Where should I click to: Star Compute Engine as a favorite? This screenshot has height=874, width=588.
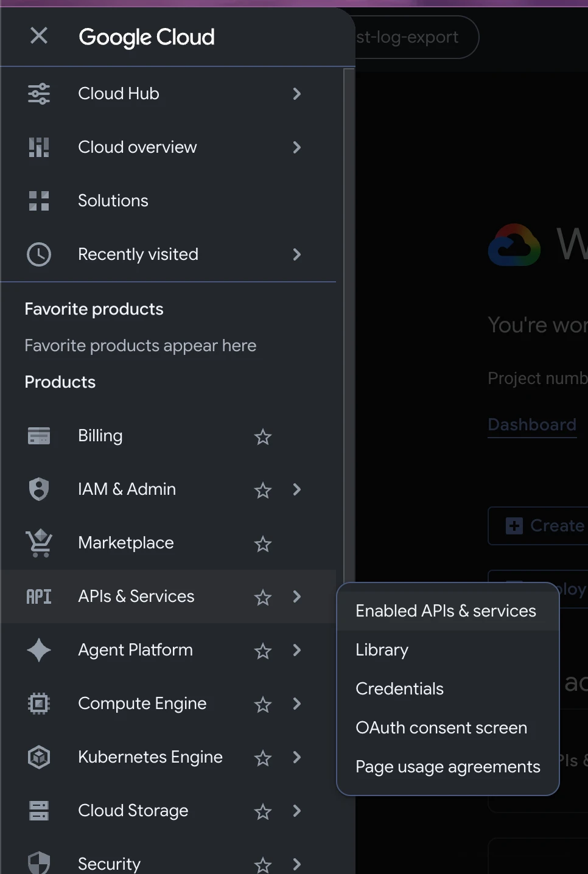(x=263, y=705)
